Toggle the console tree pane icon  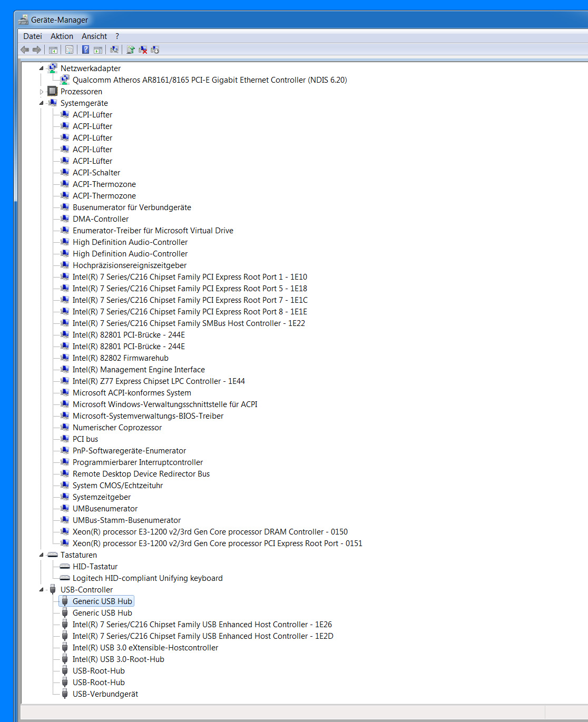(53, 50)
